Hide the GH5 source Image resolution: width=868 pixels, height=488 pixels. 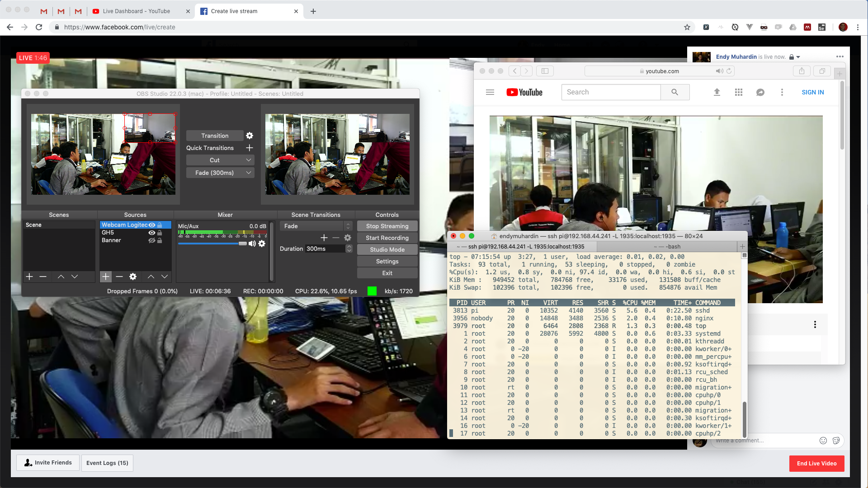(152, 233)
